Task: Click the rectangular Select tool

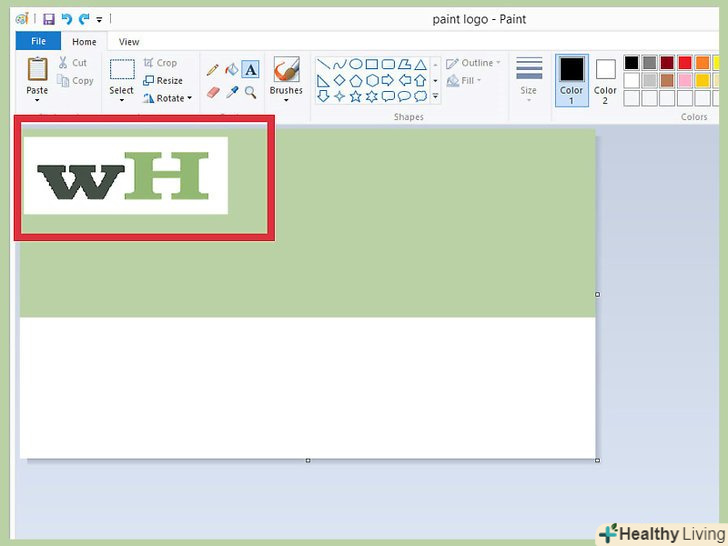Action: (x=122, y=69)
